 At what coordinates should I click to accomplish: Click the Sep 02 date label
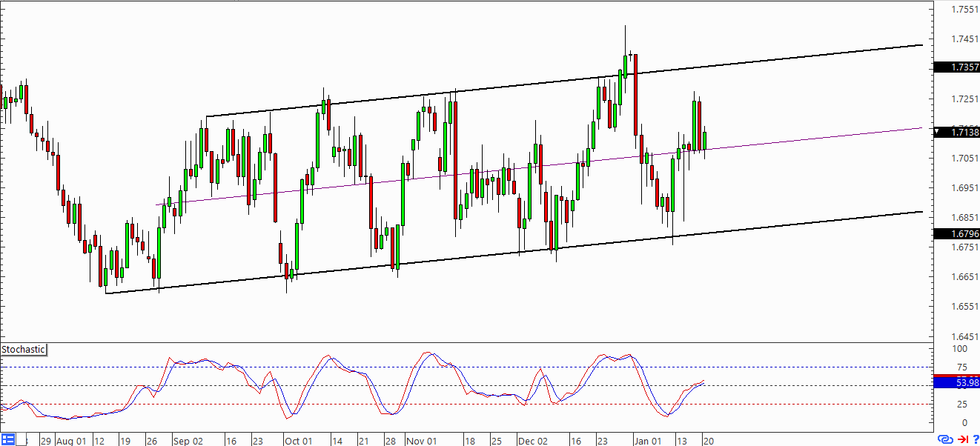187,440
